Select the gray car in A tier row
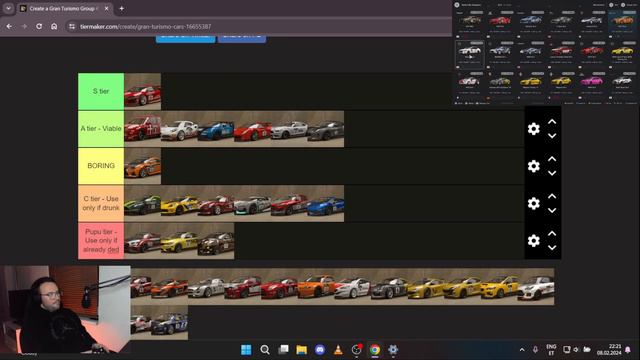 pyautogui.click(x=326, y=129)
